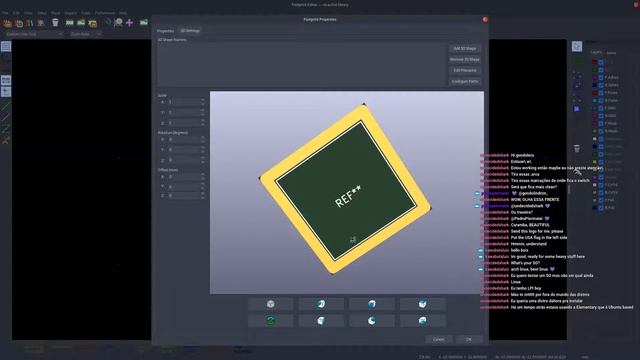Click the Cancel button
640x360 pixels.
(x=439, y=339)
